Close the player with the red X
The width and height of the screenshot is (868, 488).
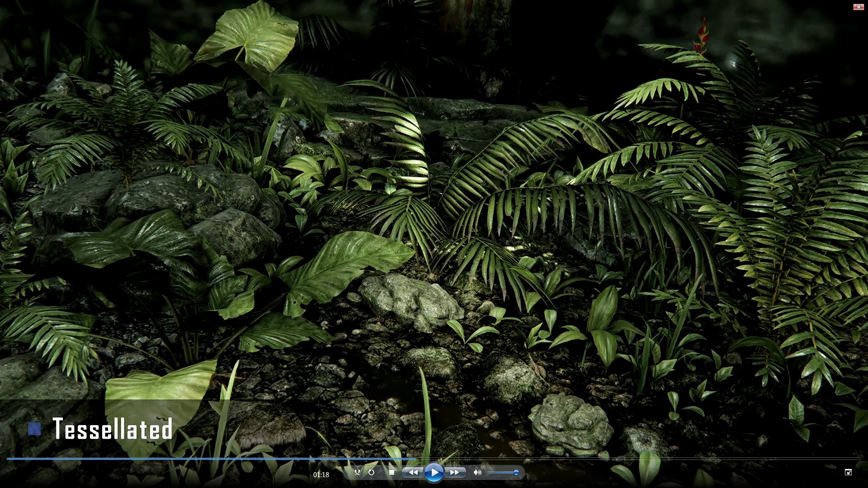[858, 6]
